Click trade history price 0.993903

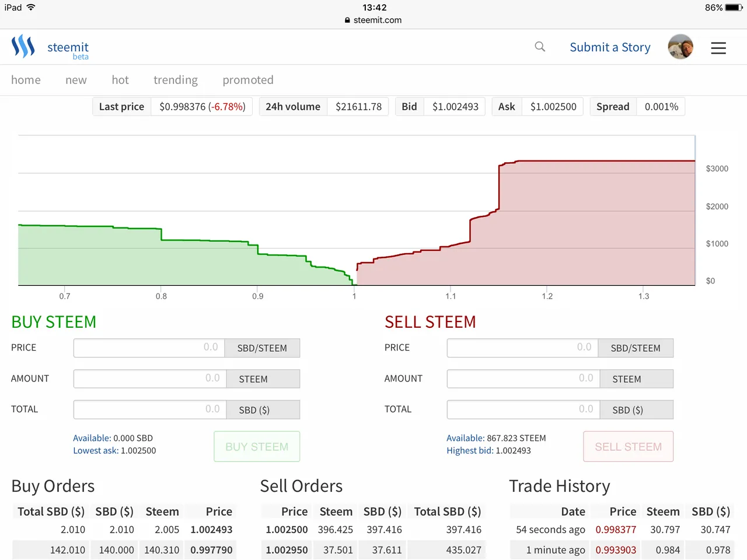pyautogui.click(x=616, y=550)
